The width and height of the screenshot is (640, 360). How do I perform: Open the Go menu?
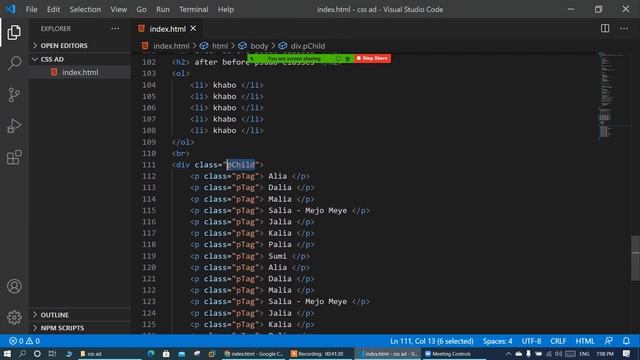pyautogui.click(x=141, y=9)
